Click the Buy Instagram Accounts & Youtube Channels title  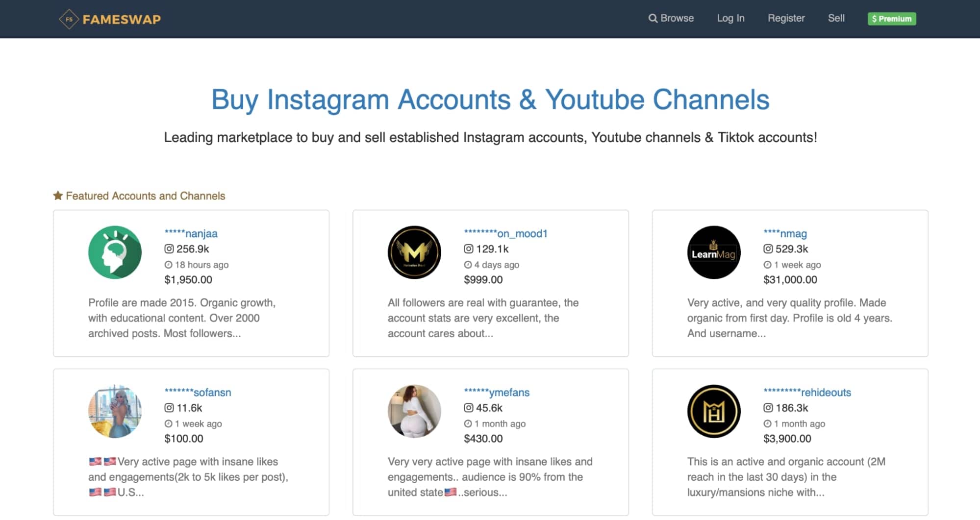point(490,99)
